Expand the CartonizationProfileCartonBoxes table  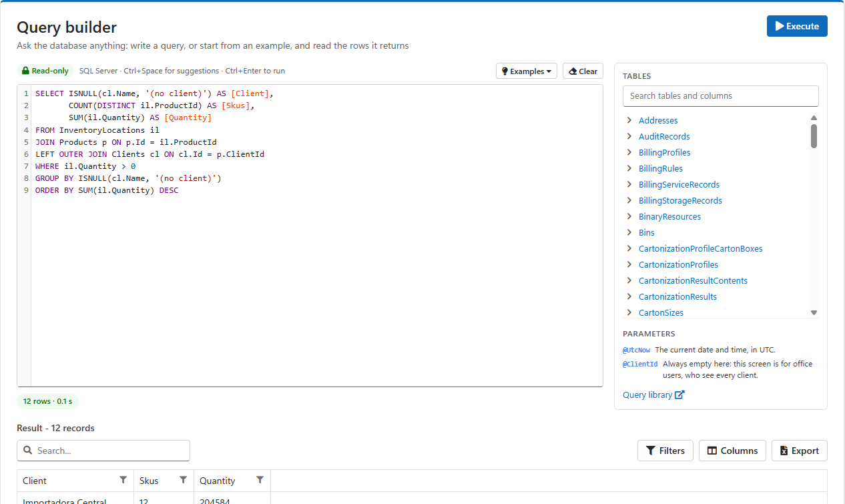tap(629, 248)
